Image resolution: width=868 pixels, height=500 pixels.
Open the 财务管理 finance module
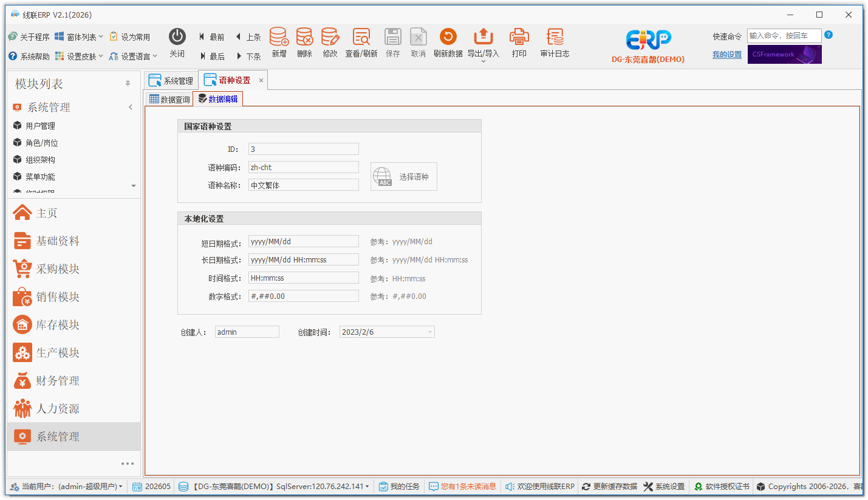point(73,380)
